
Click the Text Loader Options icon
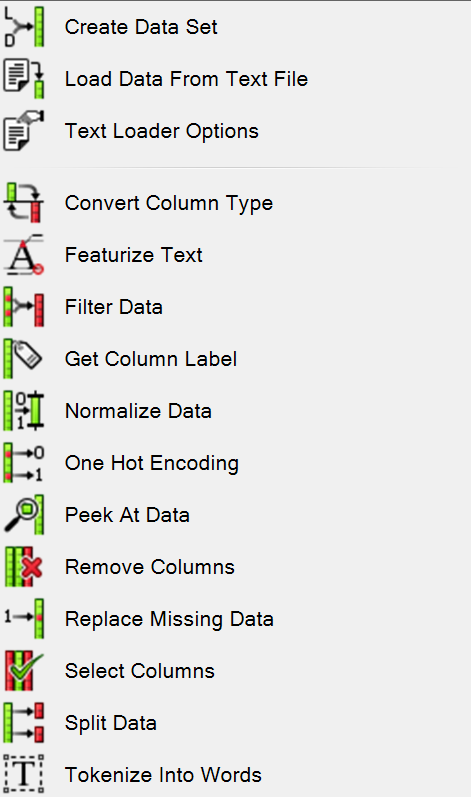coord(23,131)
